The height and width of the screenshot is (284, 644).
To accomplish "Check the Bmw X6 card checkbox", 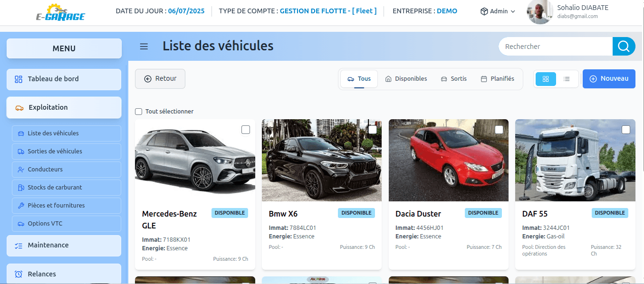I will tap(373, 130).
